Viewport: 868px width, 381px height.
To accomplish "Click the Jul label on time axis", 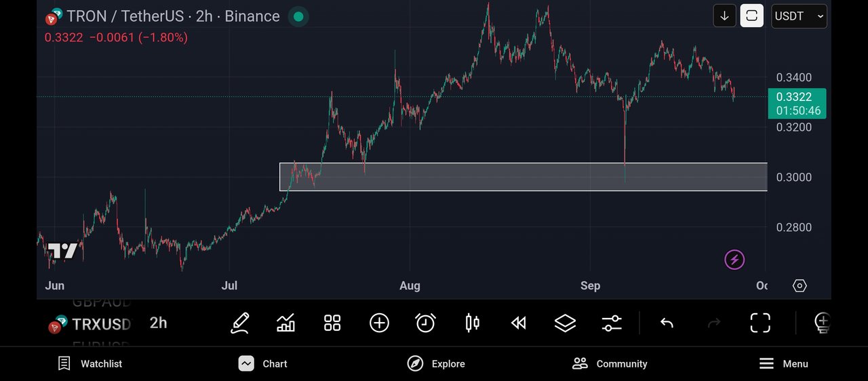I will [229, 286].
